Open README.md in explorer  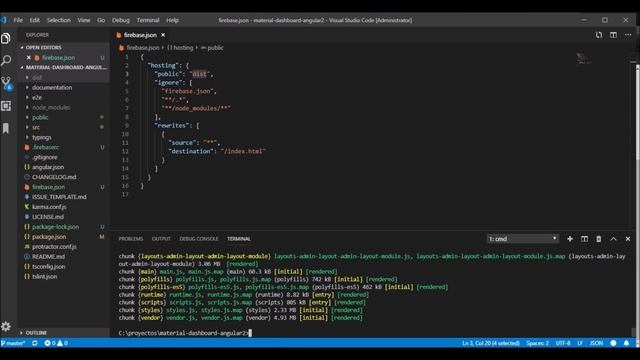coord(49,257)
